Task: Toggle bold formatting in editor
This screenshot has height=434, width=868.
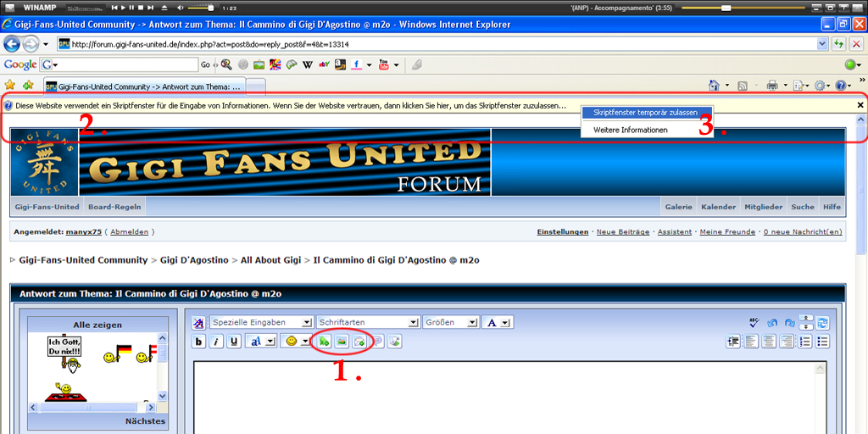Action: pos(198,342)
